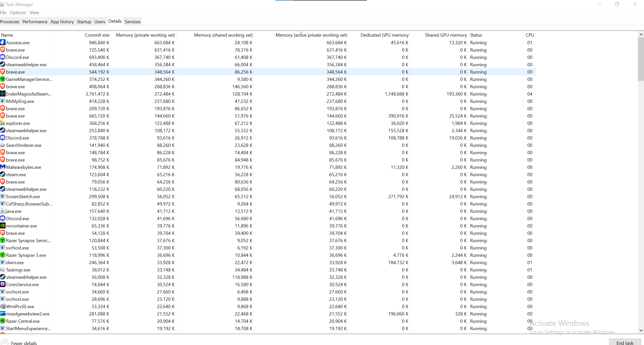The image size is (644, 345).
Task: Select steamwebhelper.exe row with 56,008 K commit
Action: [x=268, y=277]
